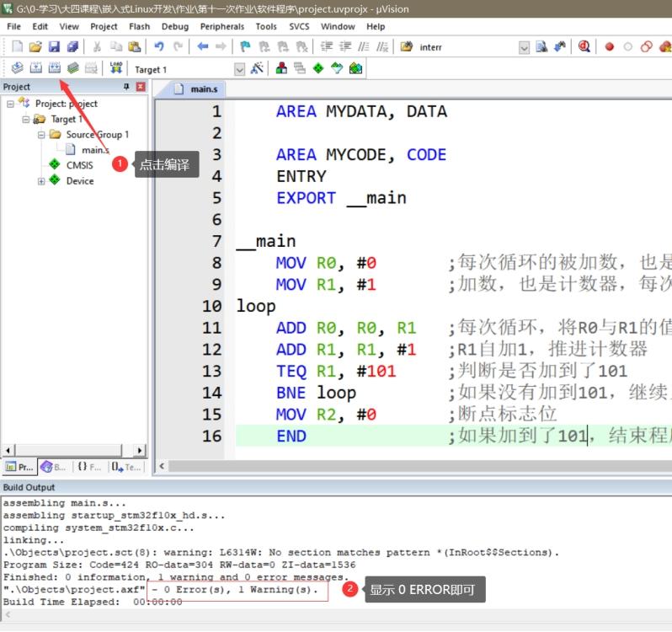Image resolution: width=672 pixels, height=632 pixels.
Task: Comment out the selection using the comment icon
Action: (364, 46)
